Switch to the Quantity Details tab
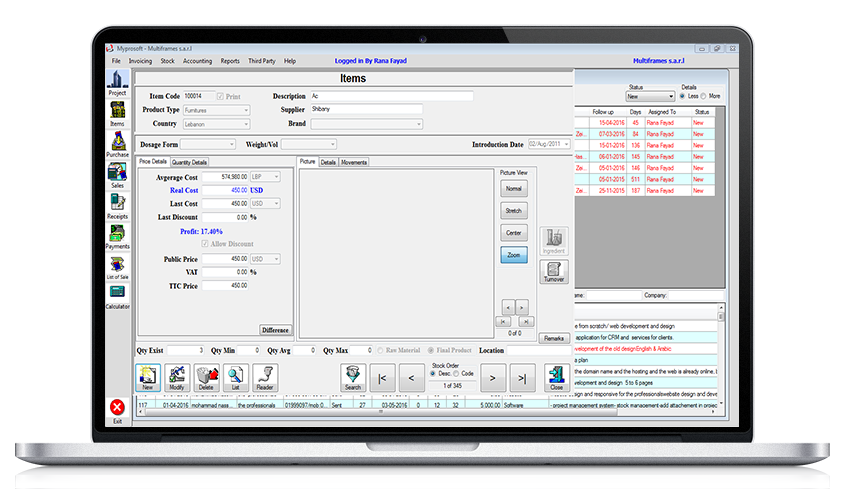This screenshot has height=491, width=843. tap(189, 161)
